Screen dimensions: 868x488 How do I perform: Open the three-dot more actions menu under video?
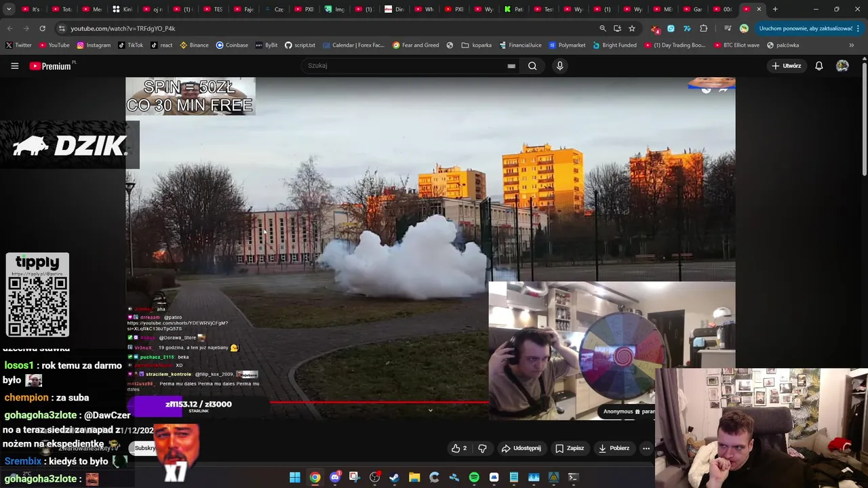pos(646,448)
